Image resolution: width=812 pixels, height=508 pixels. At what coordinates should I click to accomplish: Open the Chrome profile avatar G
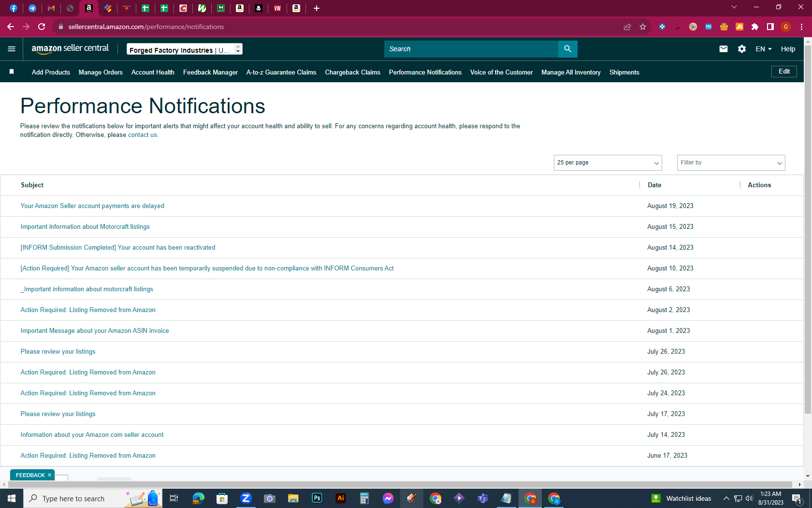point(786,27)
